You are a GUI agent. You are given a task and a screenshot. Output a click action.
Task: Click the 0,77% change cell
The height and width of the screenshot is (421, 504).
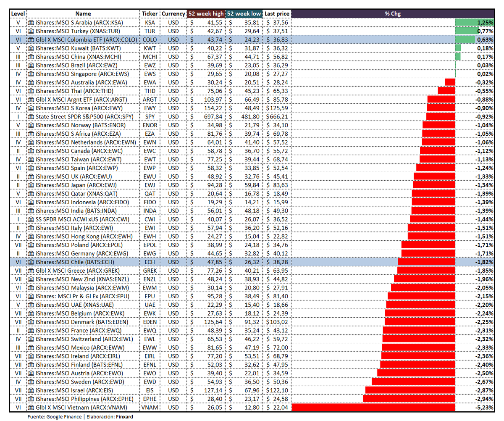(393, 31)
